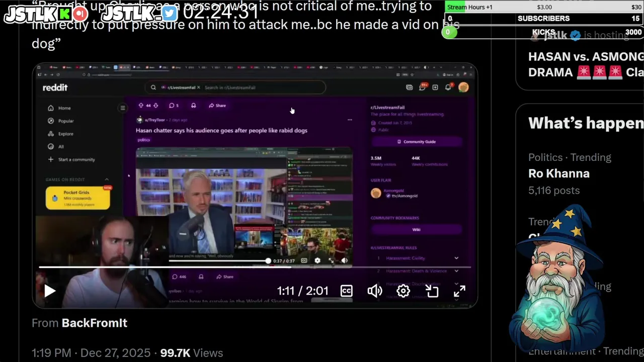Open Reddit chat from the header icon
The image size is (644, 362).
point(423,87)
